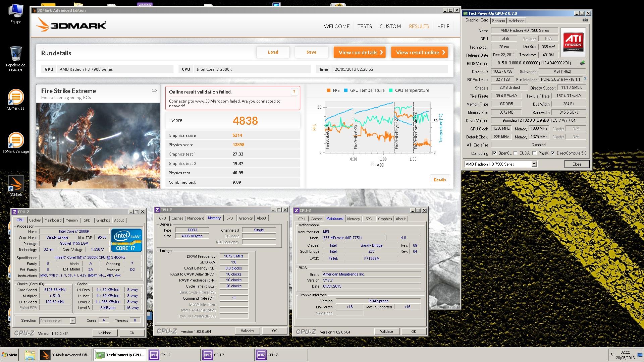The width and height of the screenshot is (644, 362).
Task: Open Processor #1 selection dropdown in CPU-Z
Action: (x=72, y=321)
